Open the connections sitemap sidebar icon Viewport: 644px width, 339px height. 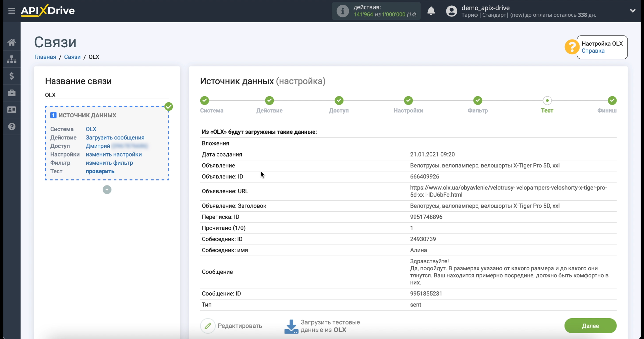click(x=12, y=59)
